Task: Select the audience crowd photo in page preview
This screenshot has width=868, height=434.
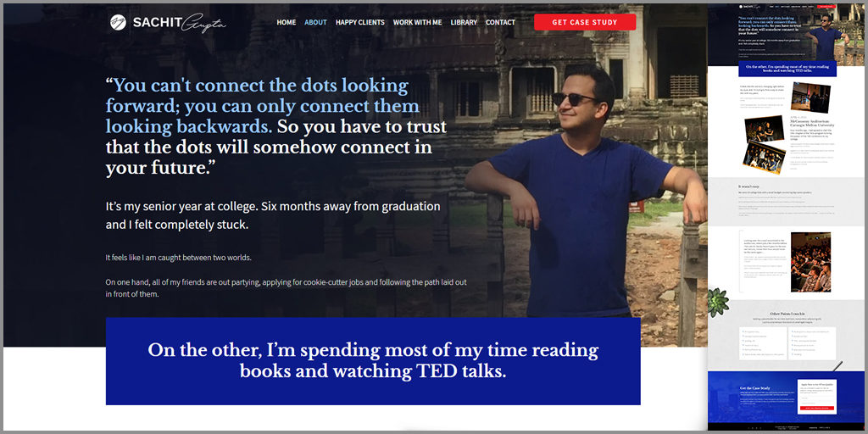Action: (810, 263)
